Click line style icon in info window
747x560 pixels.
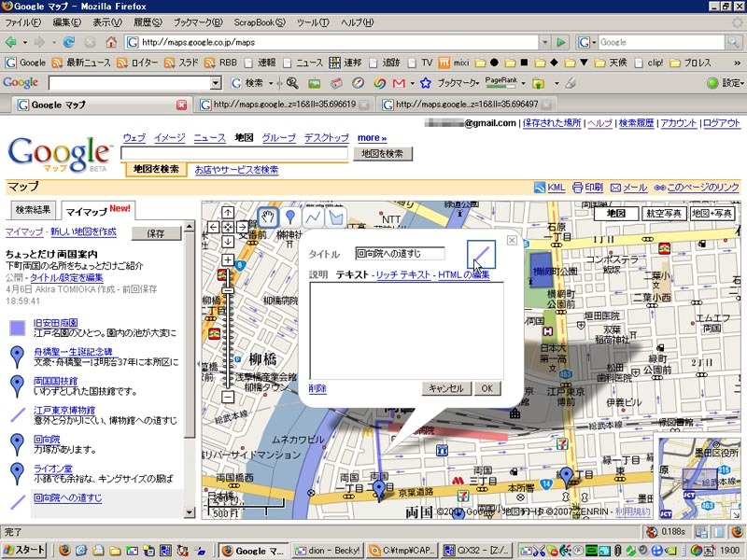pos(481,255)
